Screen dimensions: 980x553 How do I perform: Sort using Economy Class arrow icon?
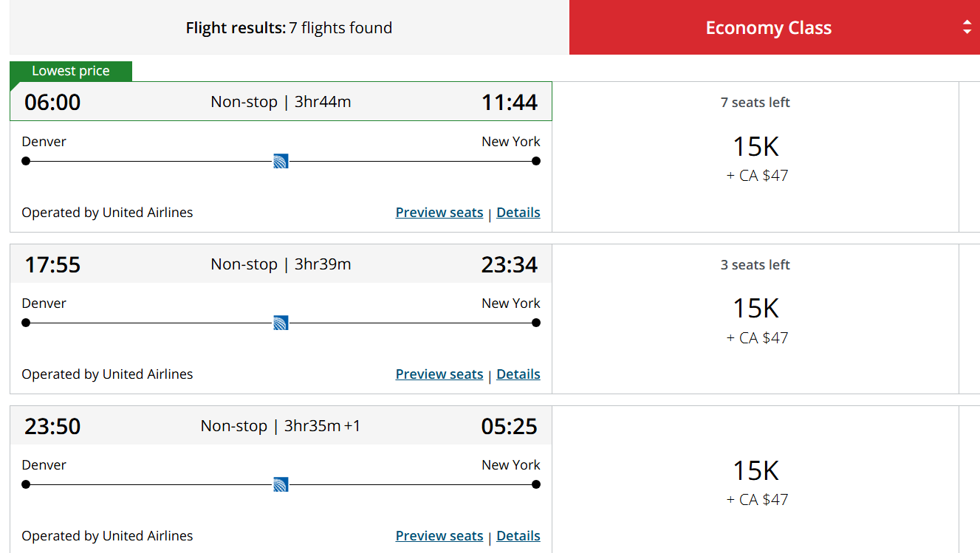tap(967, 28)
